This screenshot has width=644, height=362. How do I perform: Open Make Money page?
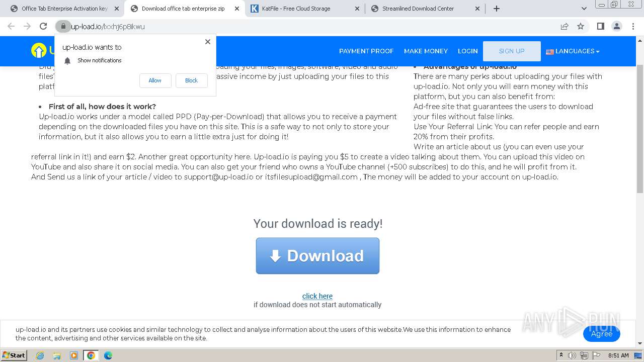[426, 51]
